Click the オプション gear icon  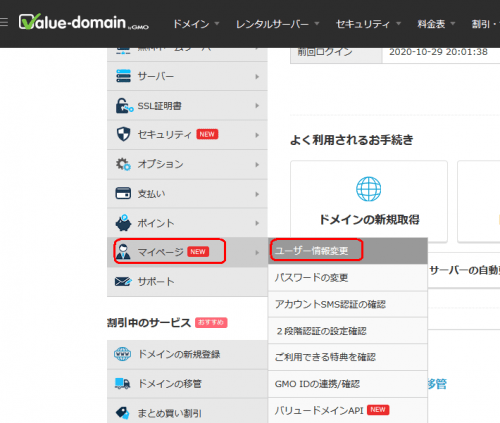(x=123, y=164)
